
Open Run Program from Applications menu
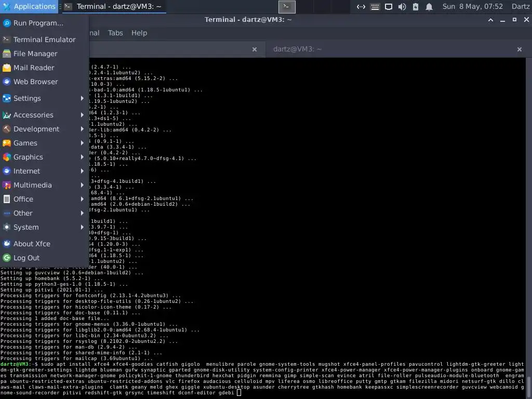(45, 23)
